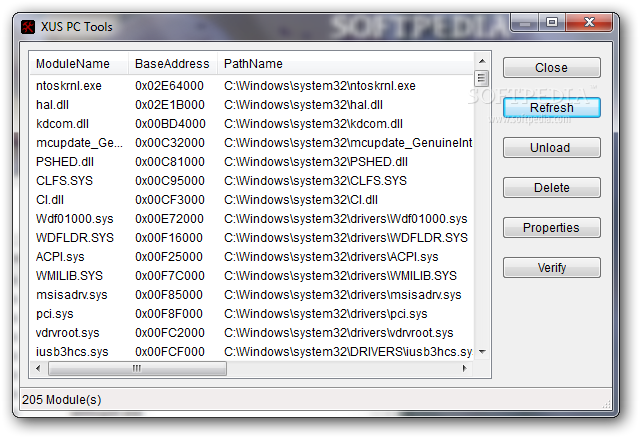Click path C:\Windows\system32\CLFS.SYS
The image size is (640, 438).
pos(316,181)
